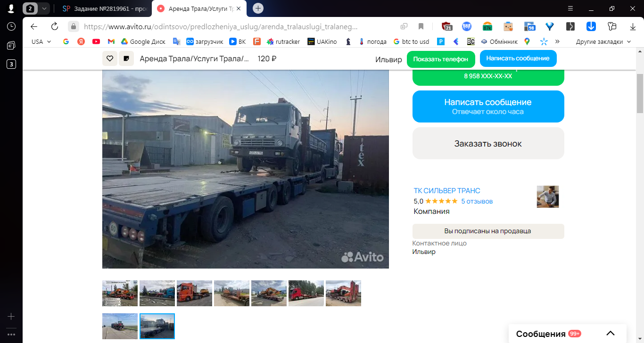The height and width of the screenshot is (343, 644).
Task: Open browser history in the sidebar
Action: pos(11,26)
